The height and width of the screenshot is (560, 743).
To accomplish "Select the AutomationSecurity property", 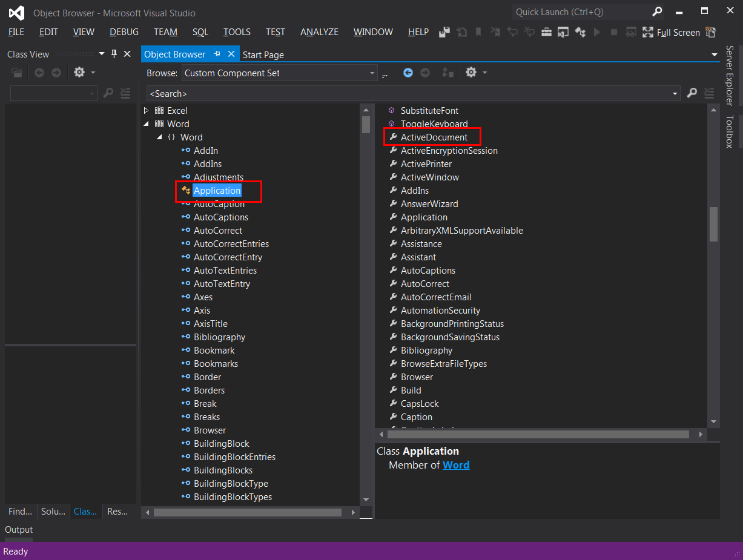I will coord(440,311).
